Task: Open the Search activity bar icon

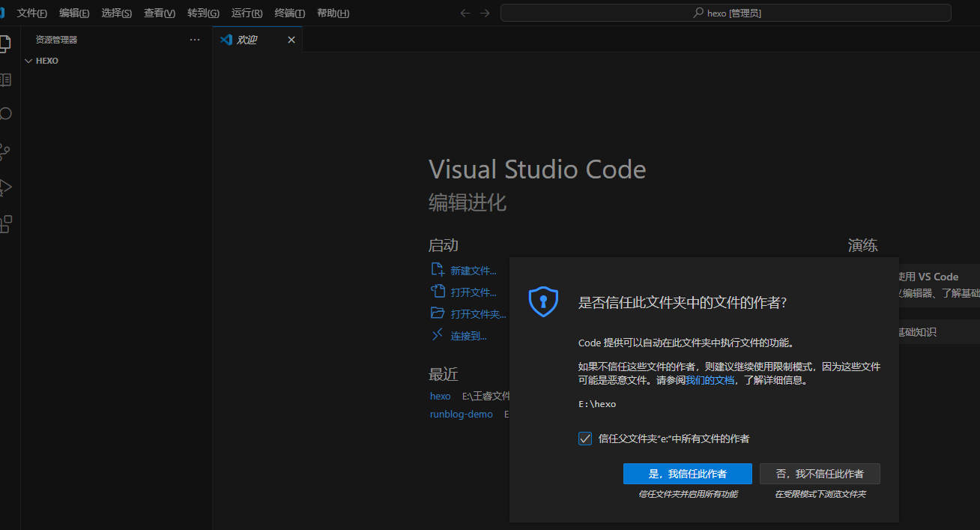Action: [x=4, y=114]
